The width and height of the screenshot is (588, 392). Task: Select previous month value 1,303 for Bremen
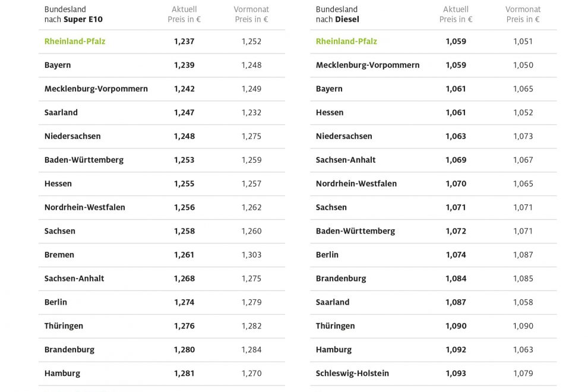pyautogui.click(x=251, y=255)
